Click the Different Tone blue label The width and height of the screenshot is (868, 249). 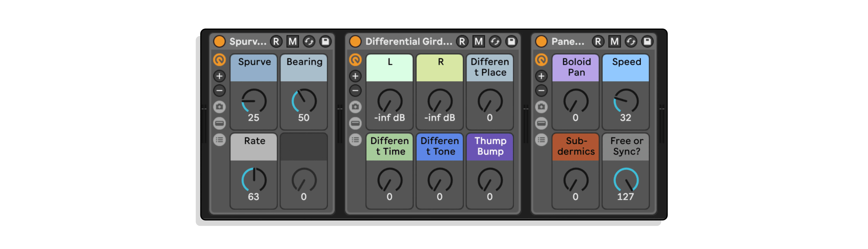pyautogui.click(x=440, y=147)
